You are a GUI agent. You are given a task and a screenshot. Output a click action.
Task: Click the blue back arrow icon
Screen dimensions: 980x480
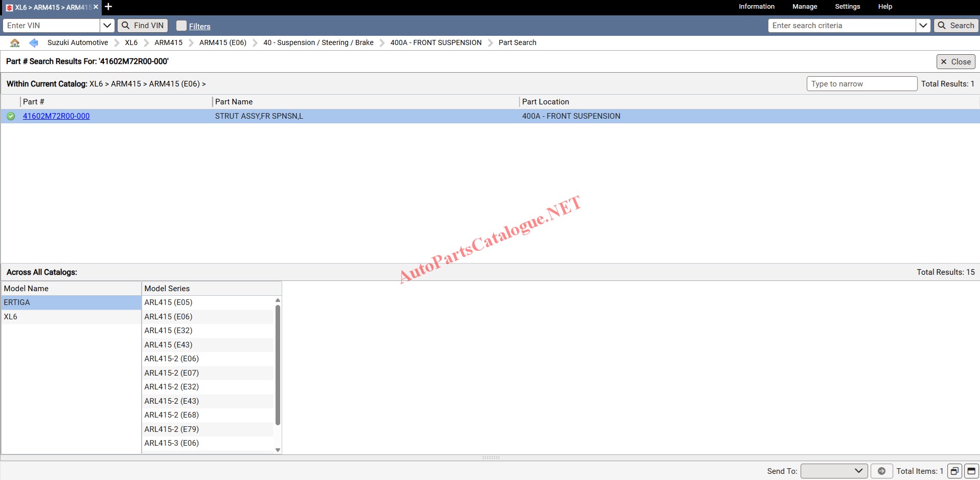pos(34,43)
